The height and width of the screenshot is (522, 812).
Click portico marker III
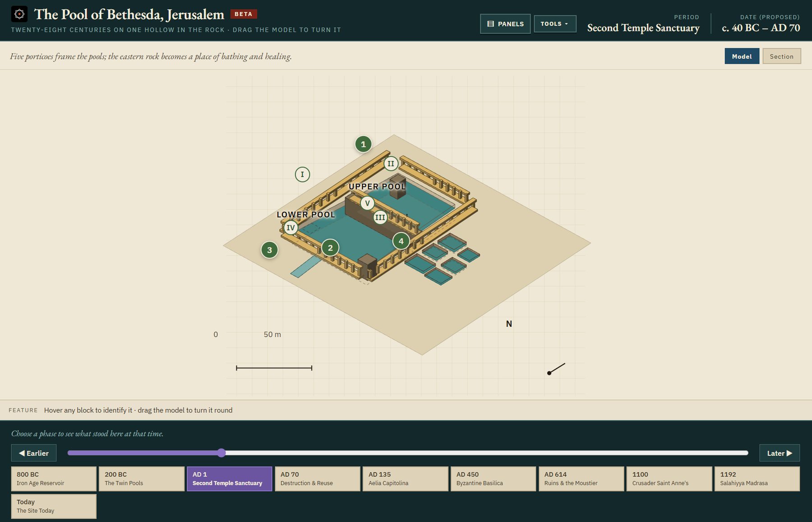tap(380, 217)
